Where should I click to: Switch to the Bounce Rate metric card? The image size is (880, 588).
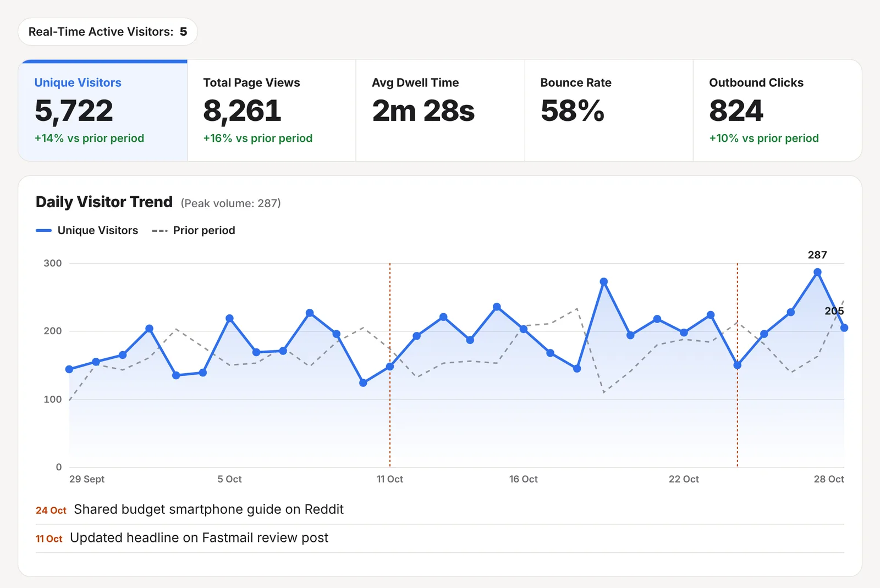click(609, 110)
